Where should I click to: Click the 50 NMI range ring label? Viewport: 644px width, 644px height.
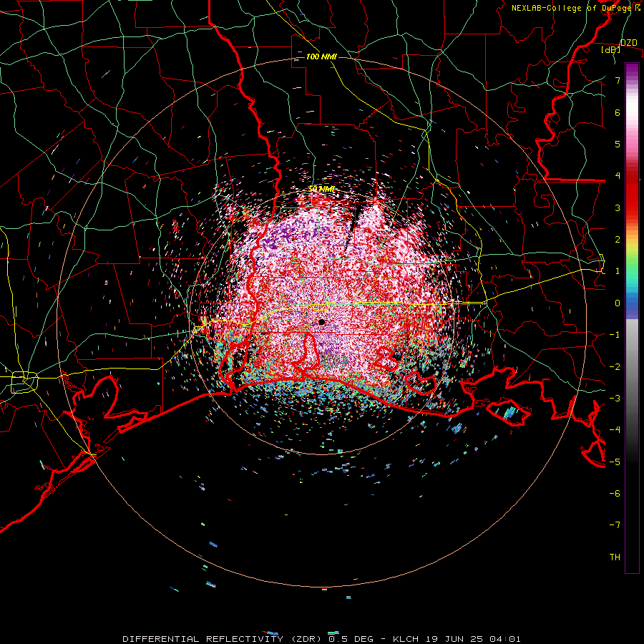click(322, 189)
